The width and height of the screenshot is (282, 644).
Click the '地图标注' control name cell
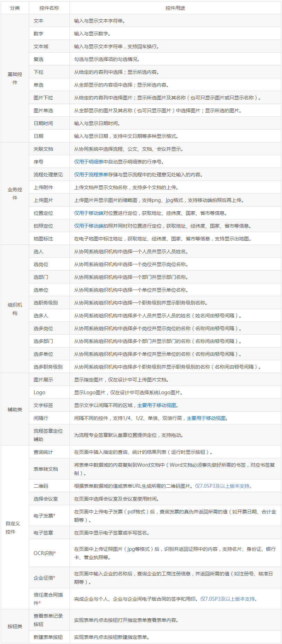tap(49, 239)
